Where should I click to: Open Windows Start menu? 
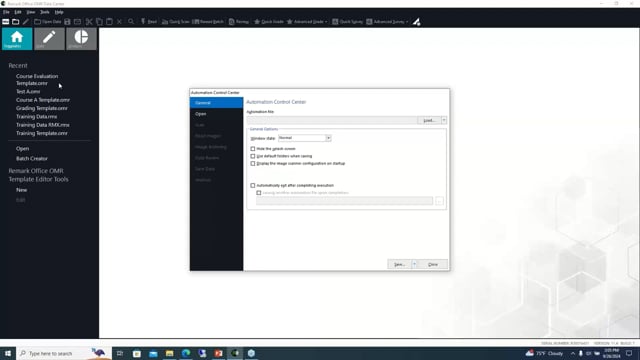(x=8, y=353)
